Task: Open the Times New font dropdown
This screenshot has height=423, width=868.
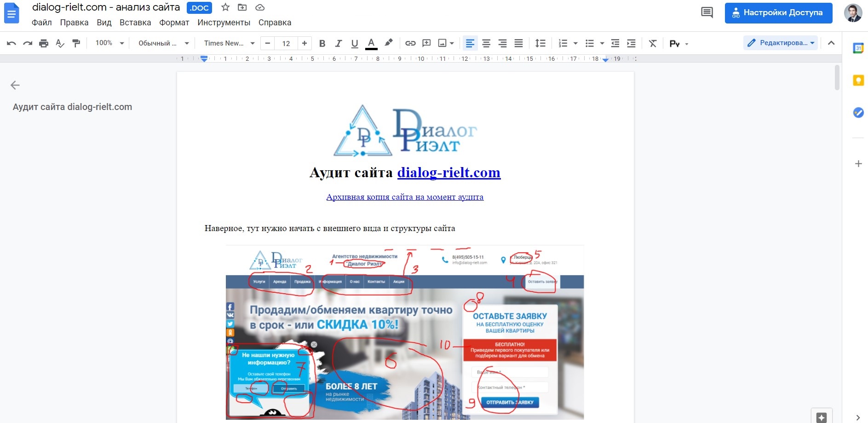Action: 229,43
